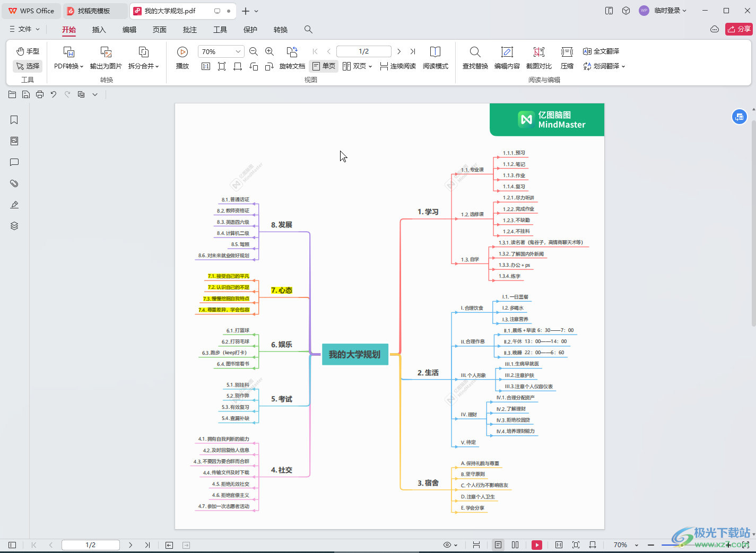Screen dimensions: 756x553
Task: Switch to the 工具 tab
Action: [220, 30]
